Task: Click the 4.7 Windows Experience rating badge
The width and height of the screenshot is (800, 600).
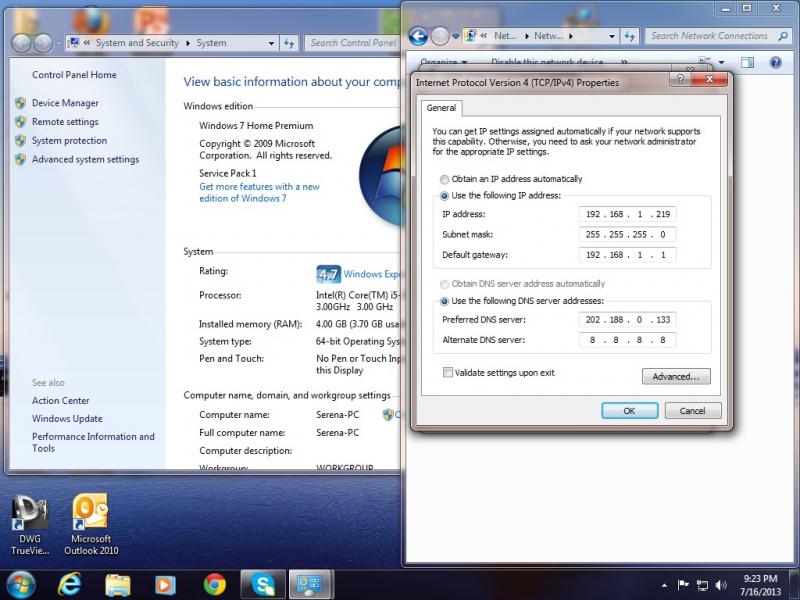Action: click(328, 274)
